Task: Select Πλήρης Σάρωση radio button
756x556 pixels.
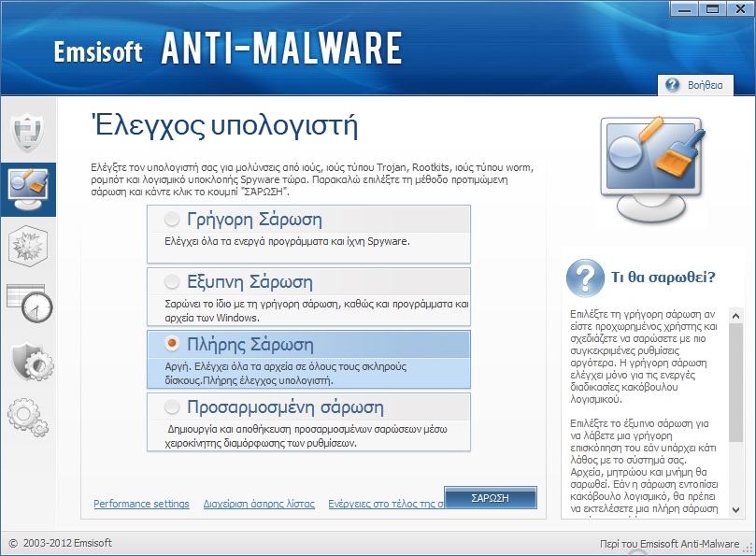Action: point(172,344)
